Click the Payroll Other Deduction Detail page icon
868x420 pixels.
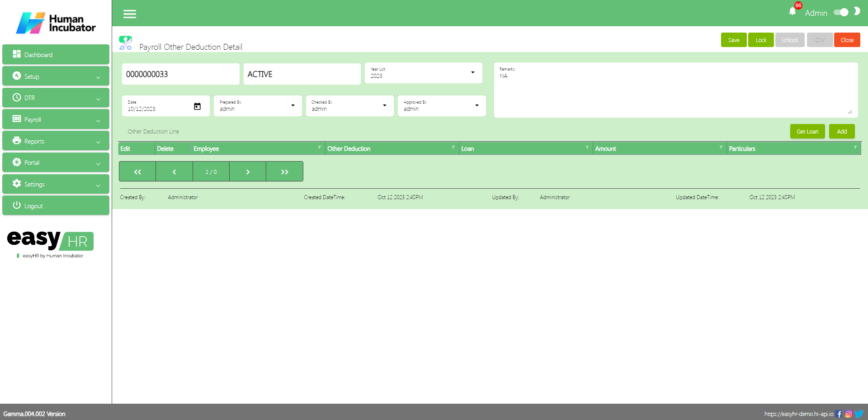tap(125, 43)
